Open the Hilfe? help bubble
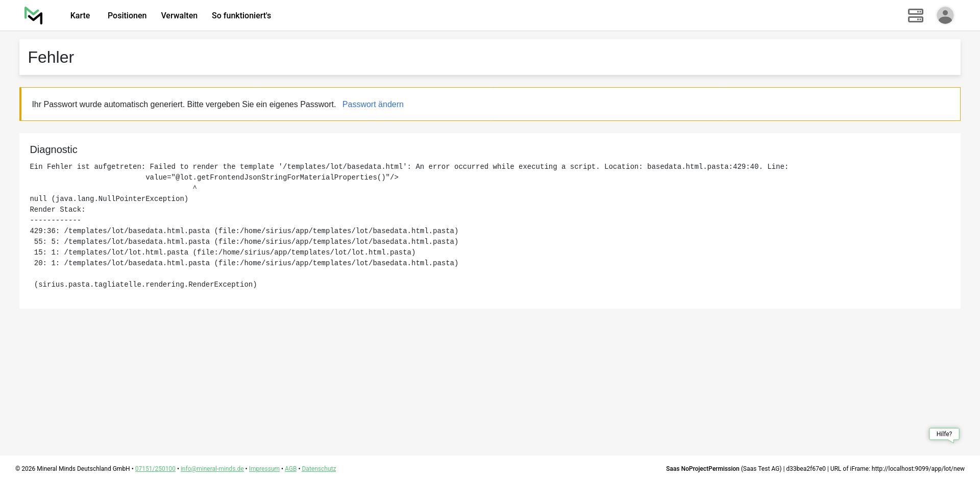 (944, 434)
